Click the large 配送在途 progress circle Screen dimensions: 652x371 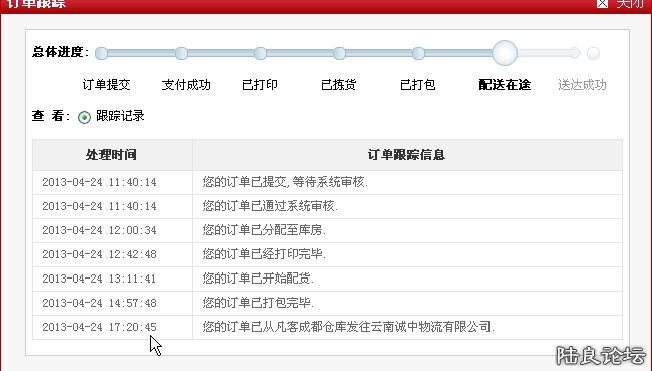click(505, 53)
